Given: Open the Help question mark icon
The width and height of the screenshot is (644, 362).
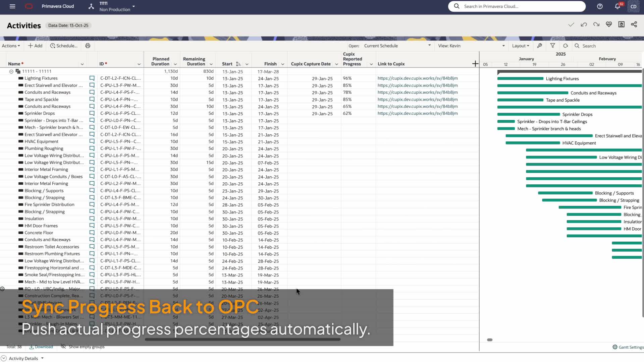Looking at the screenshot, I should point(600,6).
